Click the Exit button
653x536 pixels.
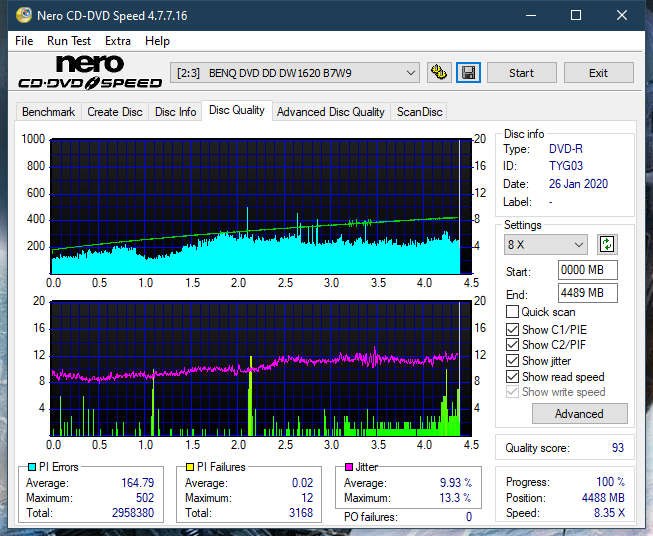(598, 73)
